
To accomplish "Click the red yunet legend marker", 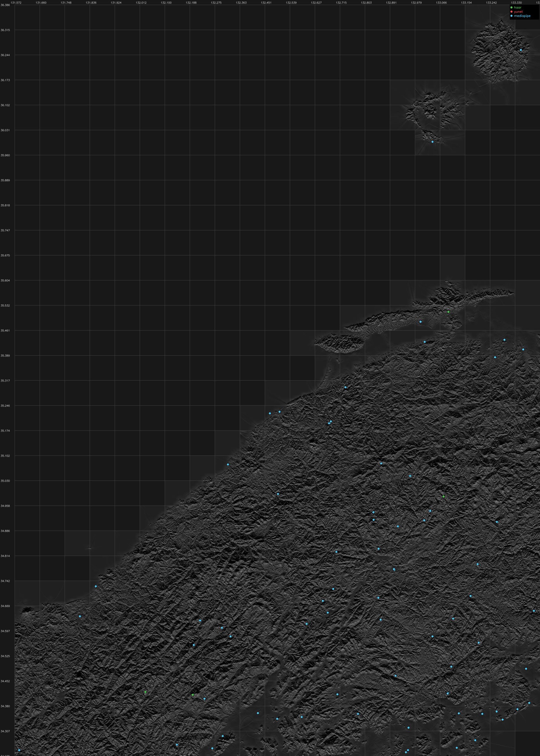I will pyautogui.click(x=511, y=12).
